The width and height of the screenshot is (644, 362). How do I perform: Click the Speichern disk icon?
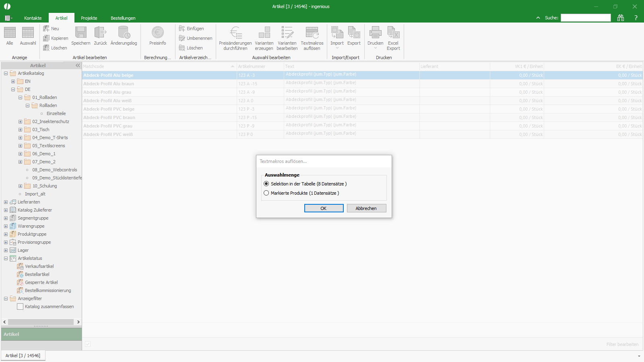click(x=81, y=33)
